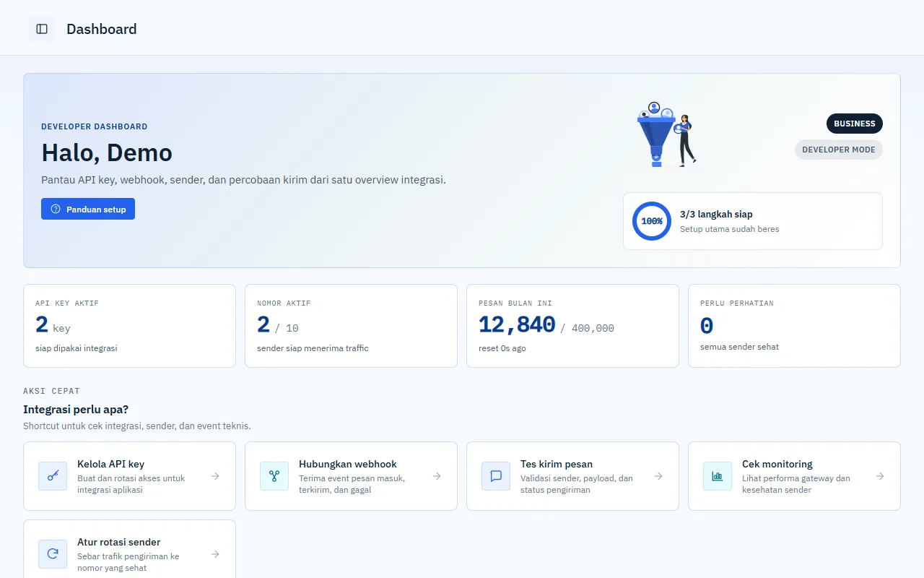
Task: Click the Integrasi perlu apa? heading
Action: 76,410
